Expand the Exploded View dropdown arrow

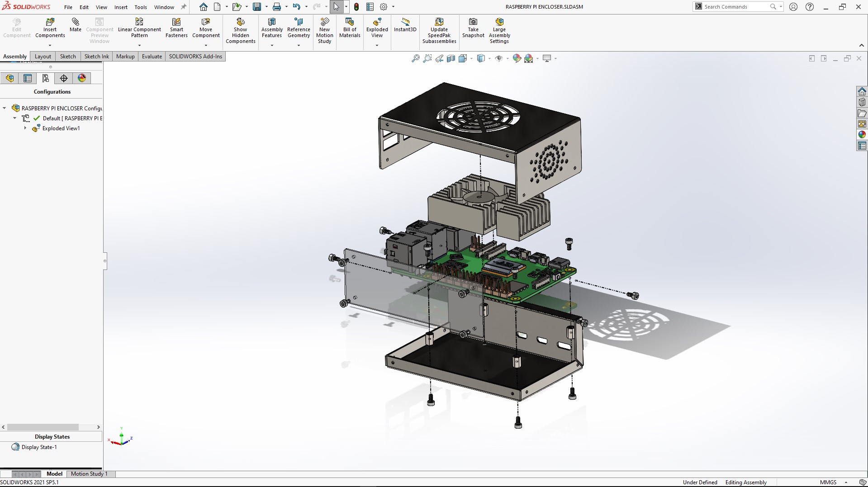pos(377,45)
